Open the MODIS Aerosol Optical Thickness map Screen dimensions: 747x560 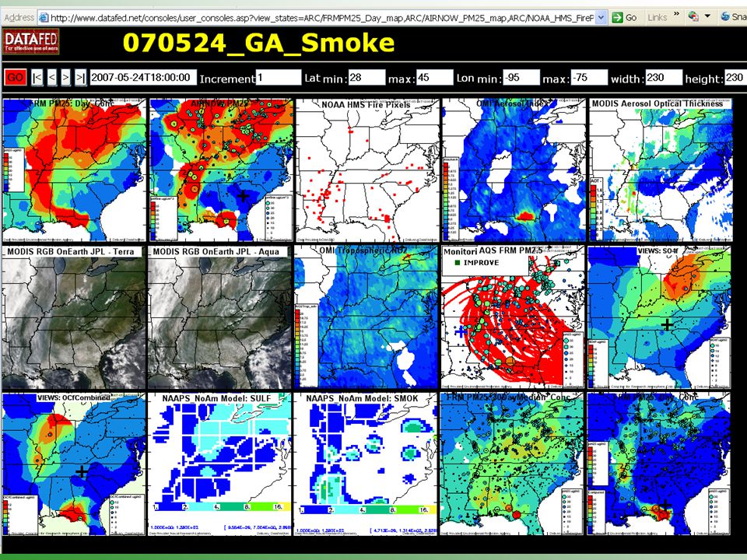coord(661,170)
